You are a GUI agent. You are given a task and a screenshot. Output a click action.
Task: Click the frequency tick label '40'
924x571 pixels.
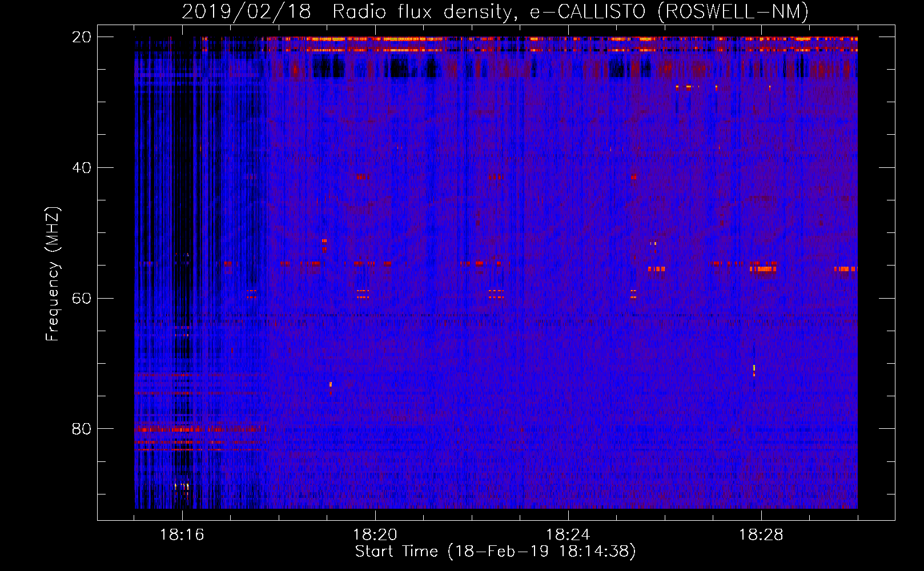[82, 168]
